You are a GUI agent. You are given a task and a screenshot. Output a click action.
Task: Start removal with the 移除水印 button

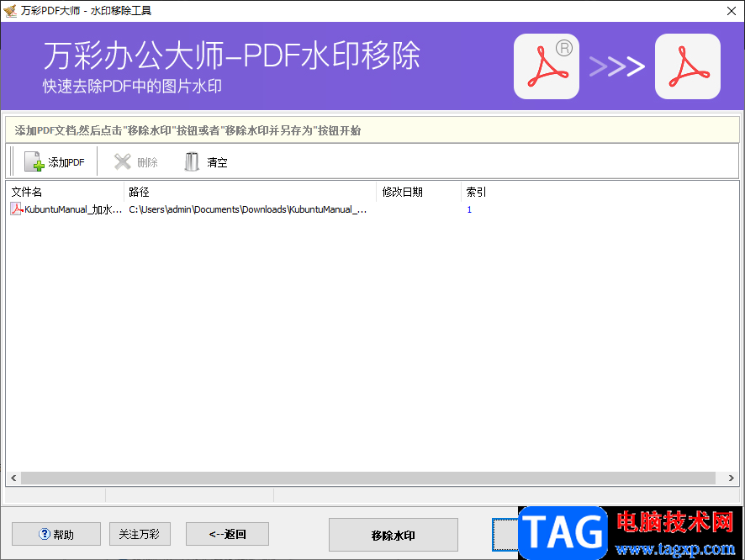point(394,536)
